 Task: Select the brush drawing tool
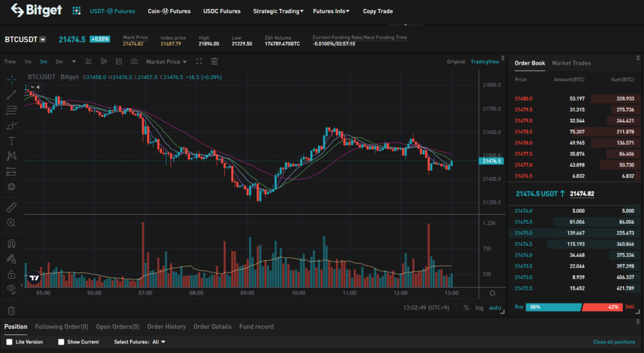pos(12,126)
